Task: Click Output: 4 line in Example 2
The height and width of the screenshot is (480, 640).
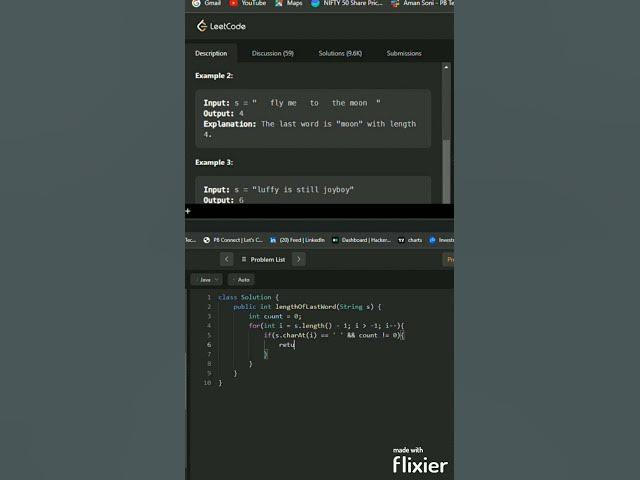Action: pyautogui.click(x=223, y=113)
